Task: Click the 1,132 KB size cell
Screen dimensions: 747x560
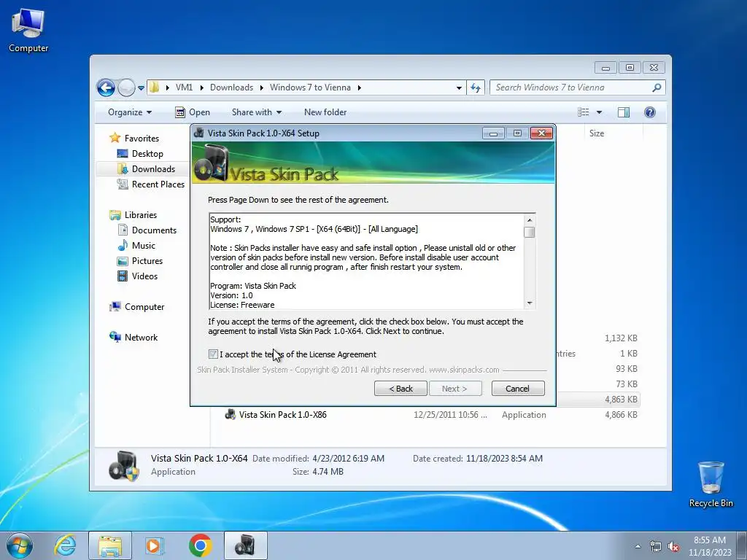Action: click(x=621, y=338)
